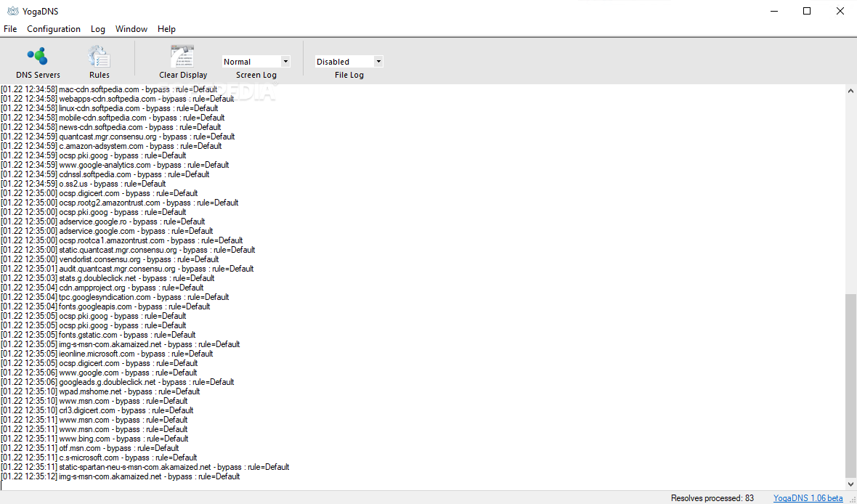Select the adservice.google.com log entry

(107, 231)
